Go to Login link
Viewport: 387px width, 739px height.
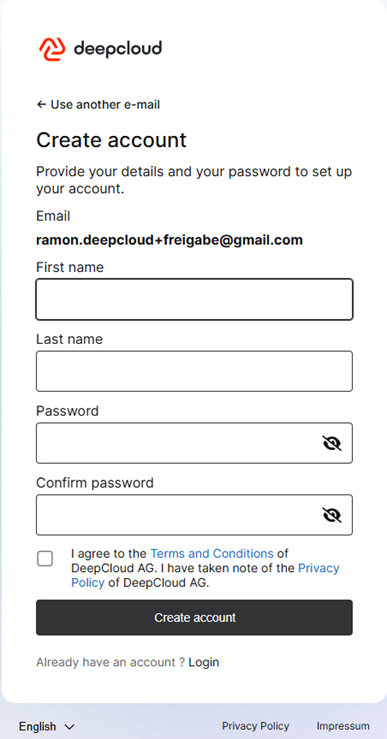tap(204, 662)
